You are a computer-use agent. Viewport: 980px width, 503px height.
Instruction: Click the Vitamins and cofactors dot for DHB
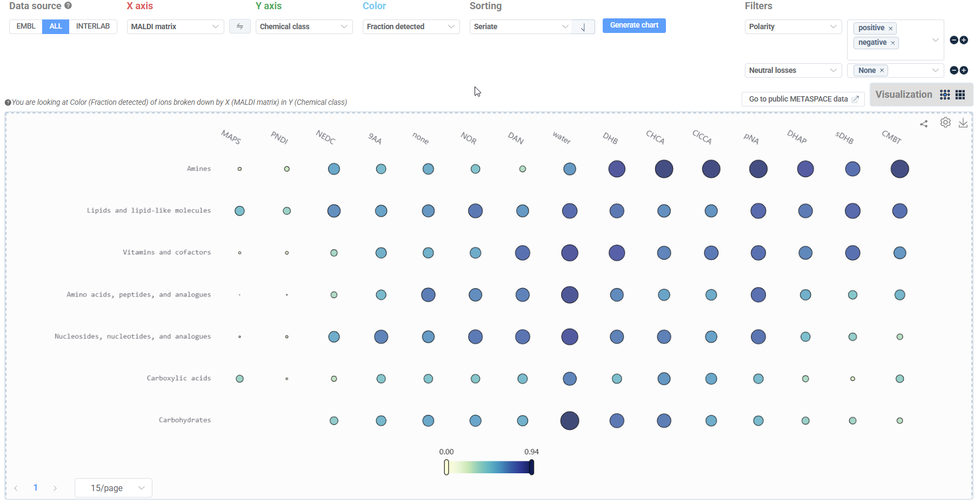tap(617, 253)
